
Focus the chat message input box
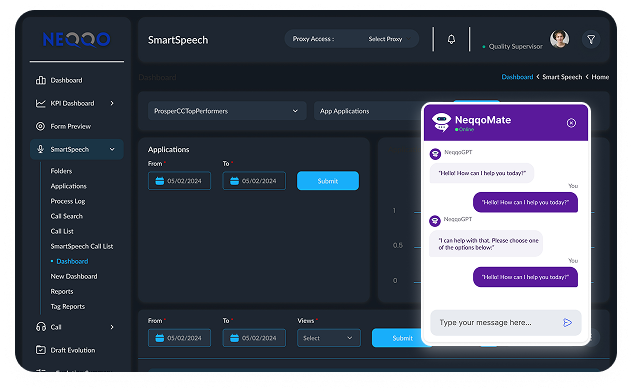(x=506, y=323)
